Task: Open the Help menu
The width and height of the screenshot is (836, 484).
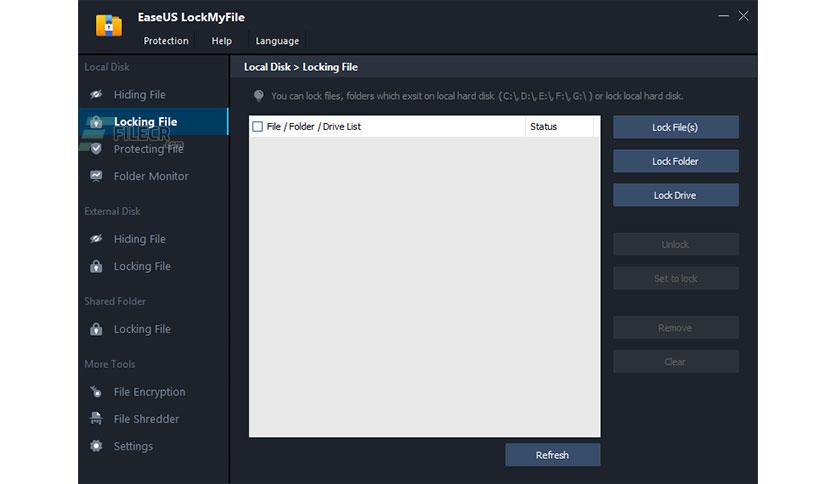Action: click(x=222, y=41)
